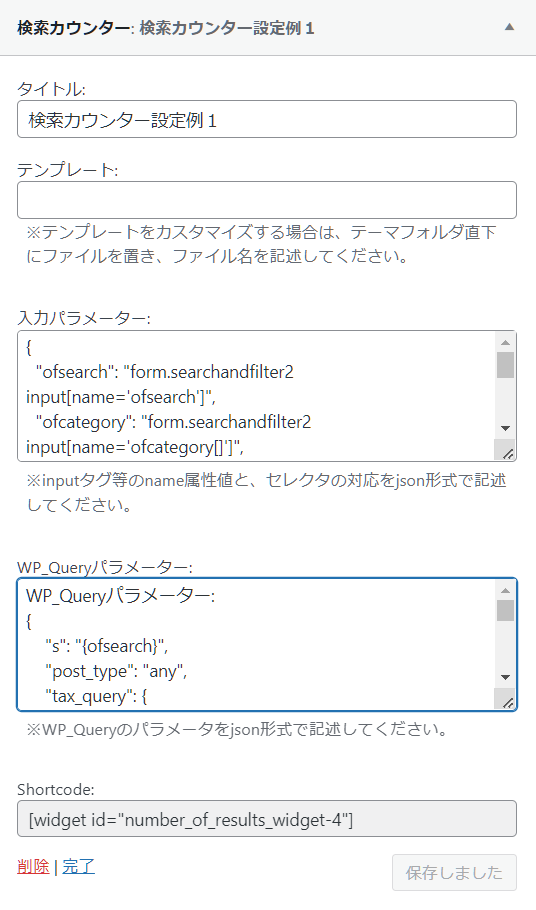Click the WP_Query textarea scrollbar thumb

click(x=505, y=611)
